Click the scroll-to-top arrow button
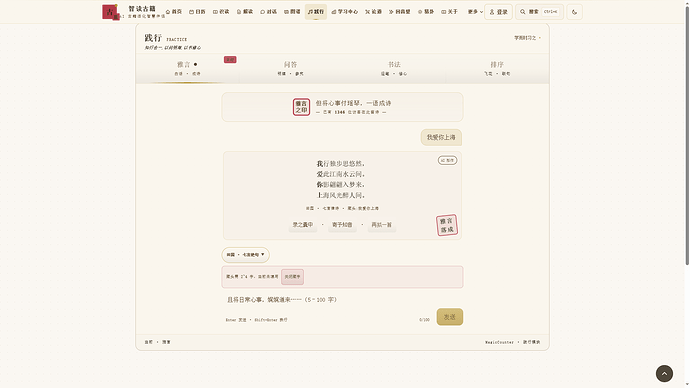Screen dimensions: 690x388 664,373
